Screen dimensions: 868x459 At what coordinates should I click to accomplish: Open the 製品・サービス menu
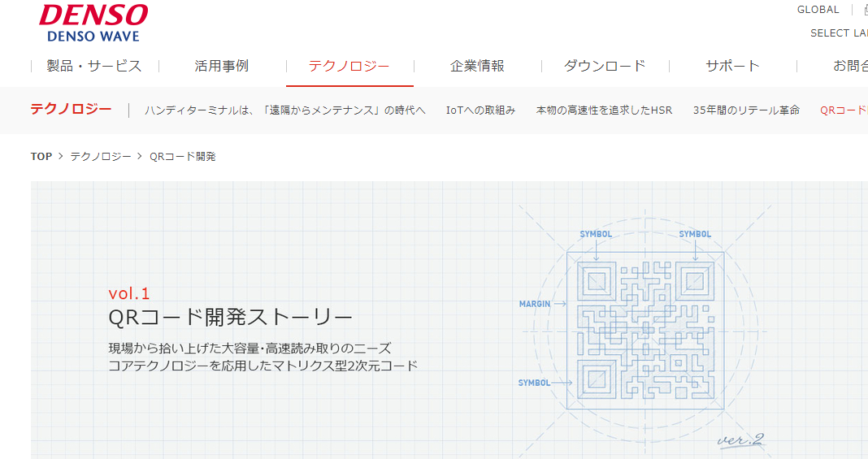pyautogui.click(x=94, y=67)
